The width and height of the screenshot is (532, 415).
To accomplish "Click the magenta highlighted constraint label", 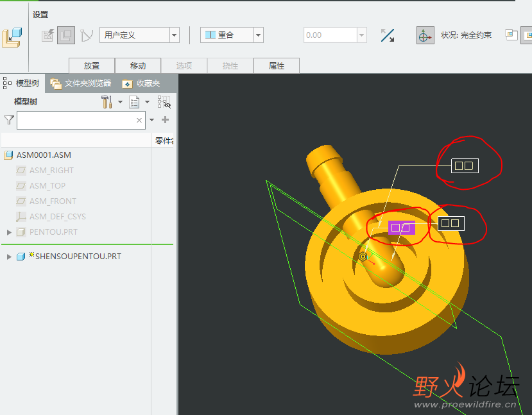I will coord(401,228).
